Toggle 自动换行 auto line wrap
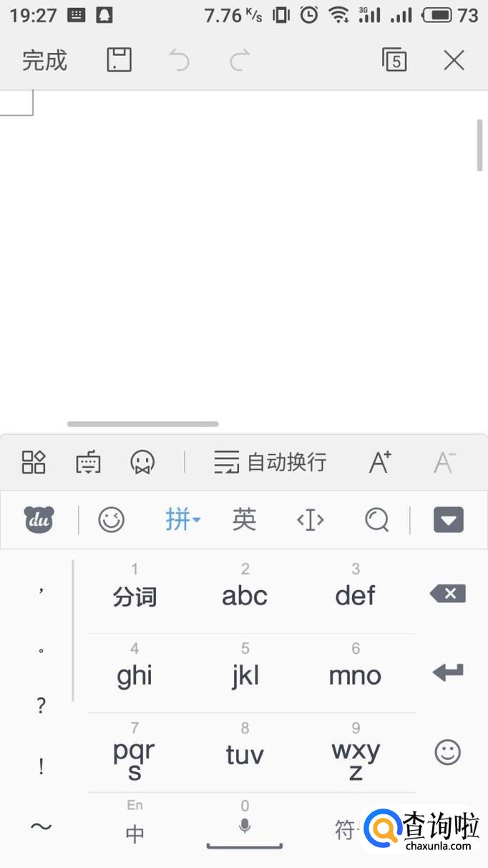 pos(270,462)
